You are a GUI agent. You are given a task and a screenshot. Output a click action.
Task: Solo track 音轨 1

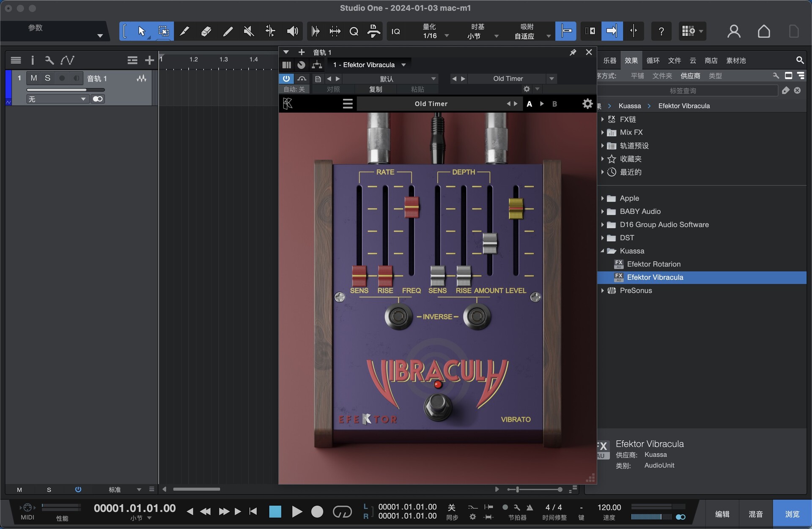click(48, 78)
